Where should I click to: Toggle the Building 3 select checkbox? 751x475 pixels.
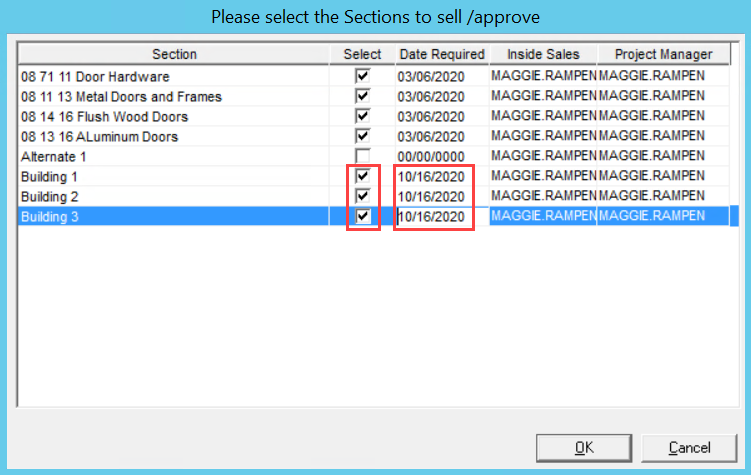click(x=363, y=216)
